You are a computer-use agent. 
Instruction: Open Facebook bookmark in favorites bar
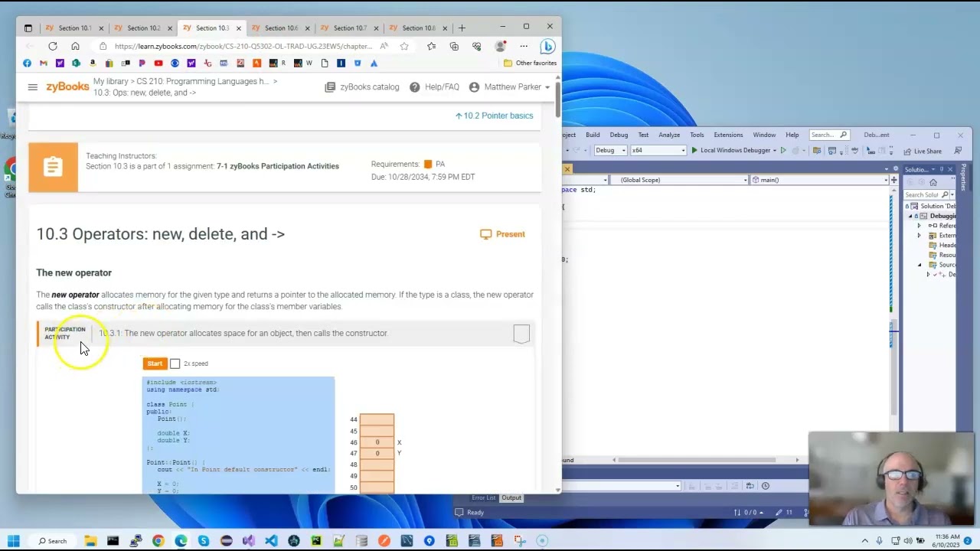(x=28, y=63)
